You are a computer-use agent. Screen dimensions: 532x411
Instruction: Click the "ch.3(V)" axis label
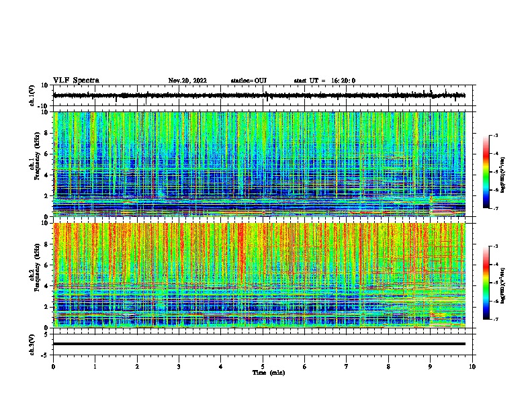click(32, 345)
